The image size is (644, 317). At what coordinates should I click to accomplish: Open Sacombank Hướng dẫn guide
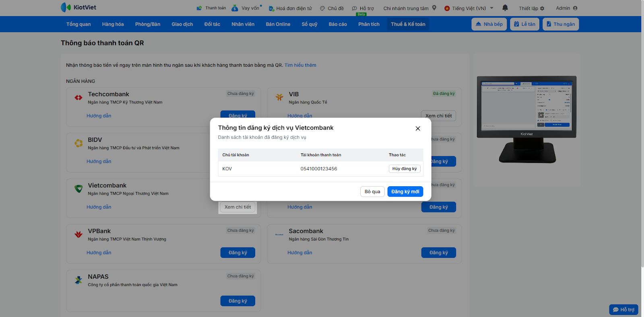pos(300,253)
